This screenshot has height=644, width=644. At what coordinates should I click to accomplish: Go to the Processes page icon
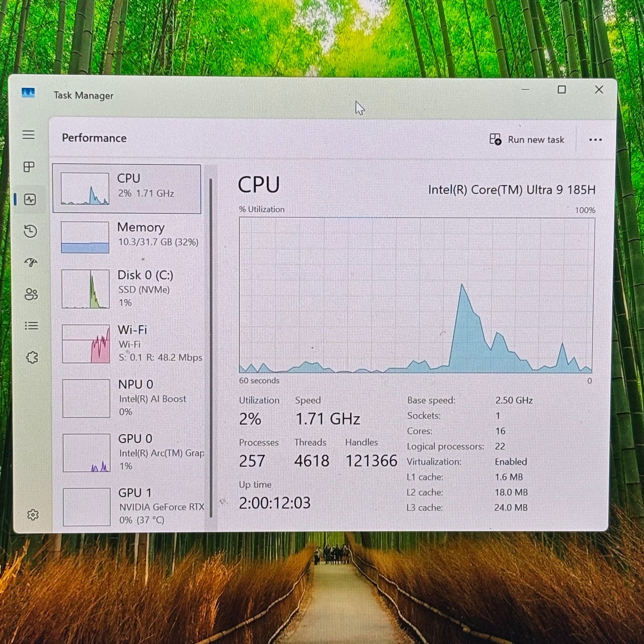pos(29,167)
